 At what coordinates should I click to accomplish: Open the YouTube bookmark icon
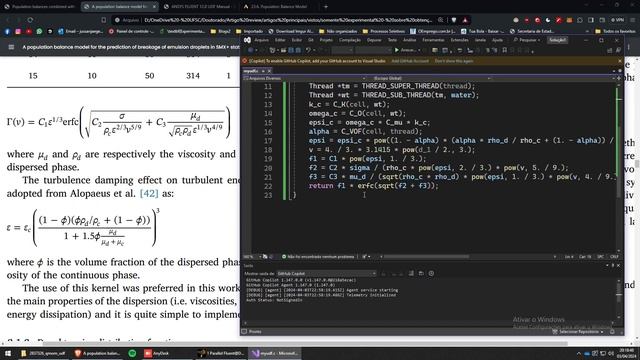click(29, 31)
